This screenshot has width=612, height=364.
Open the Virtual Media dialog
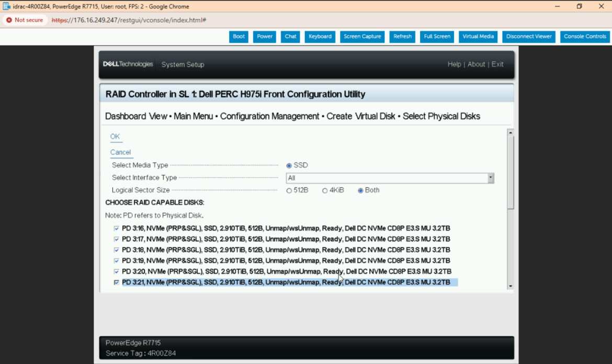point(478,37)
